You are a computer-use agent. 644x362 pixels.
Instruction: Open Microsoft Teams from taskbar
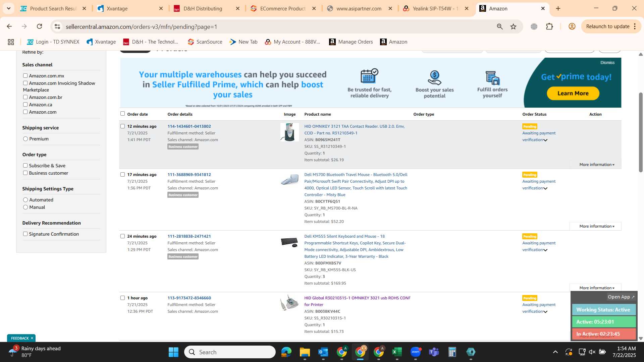(x=434, y=352)
